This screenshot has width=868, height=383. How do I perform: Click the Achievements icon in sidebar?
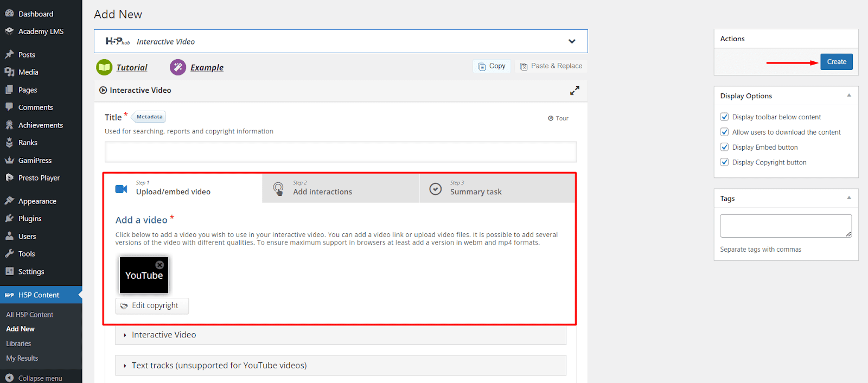pyautogui.click(x=9, y=125)
